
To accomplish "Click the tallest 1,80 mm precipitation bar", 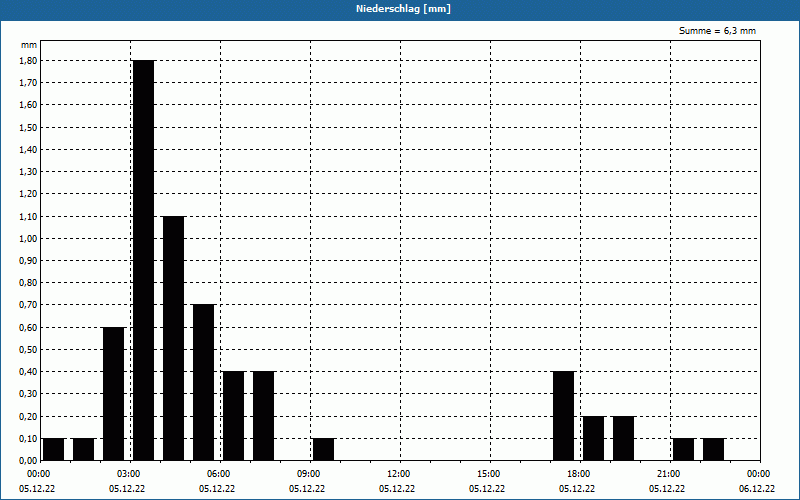I will point(143,260).
